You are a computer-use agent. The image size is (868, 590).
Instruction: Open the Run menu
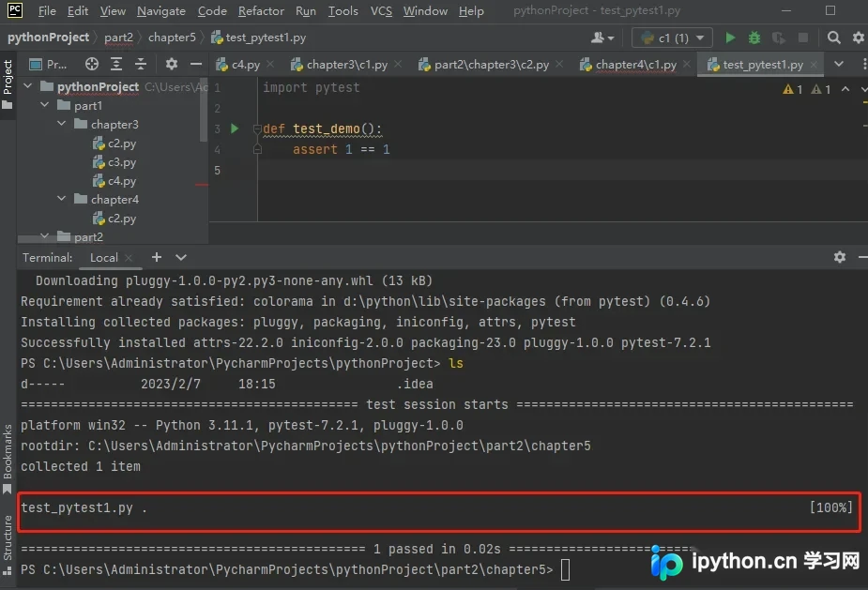tap(306, 11)
